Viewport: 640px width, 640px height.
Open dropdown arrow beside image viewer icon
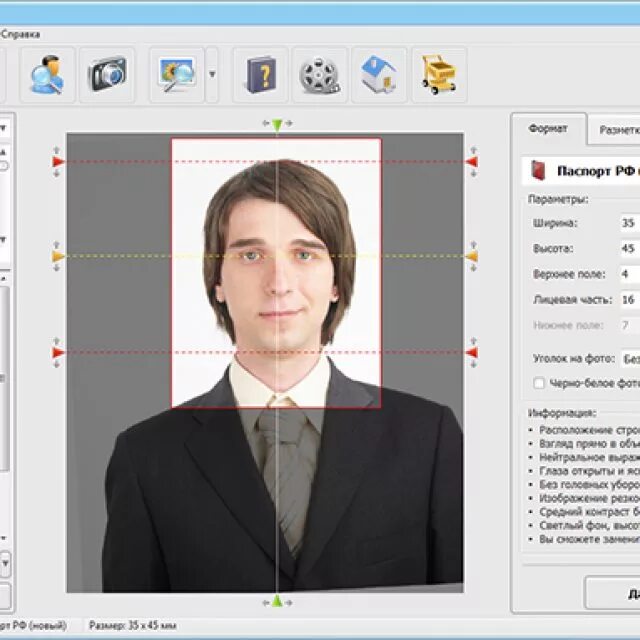point(212,75)
